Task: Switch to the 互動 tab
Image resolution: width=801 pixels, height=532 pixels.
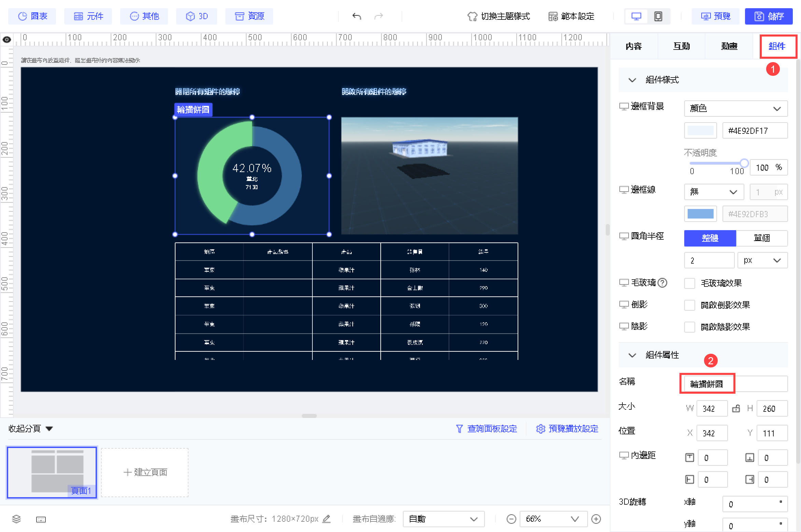Action: tap(681, 46)
